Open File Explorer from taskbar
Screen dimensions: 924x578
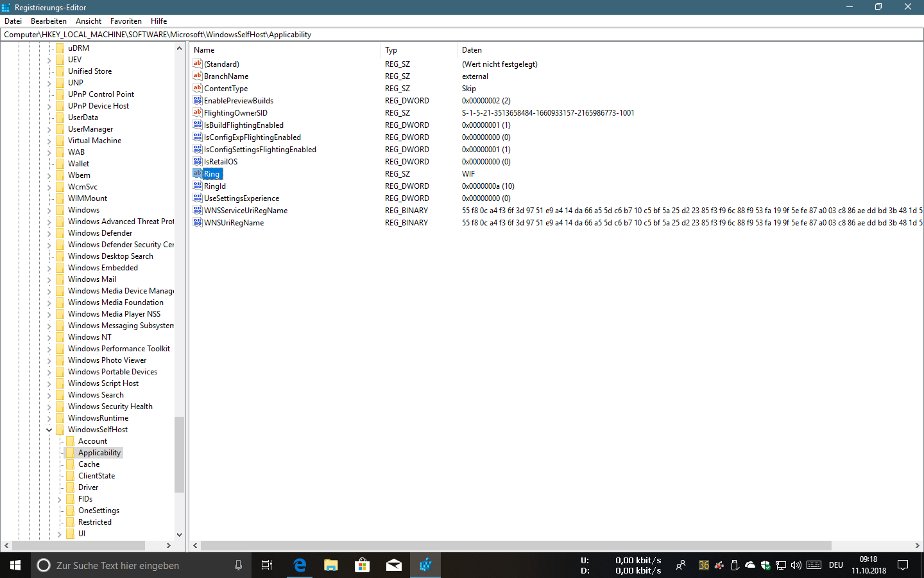331,565
